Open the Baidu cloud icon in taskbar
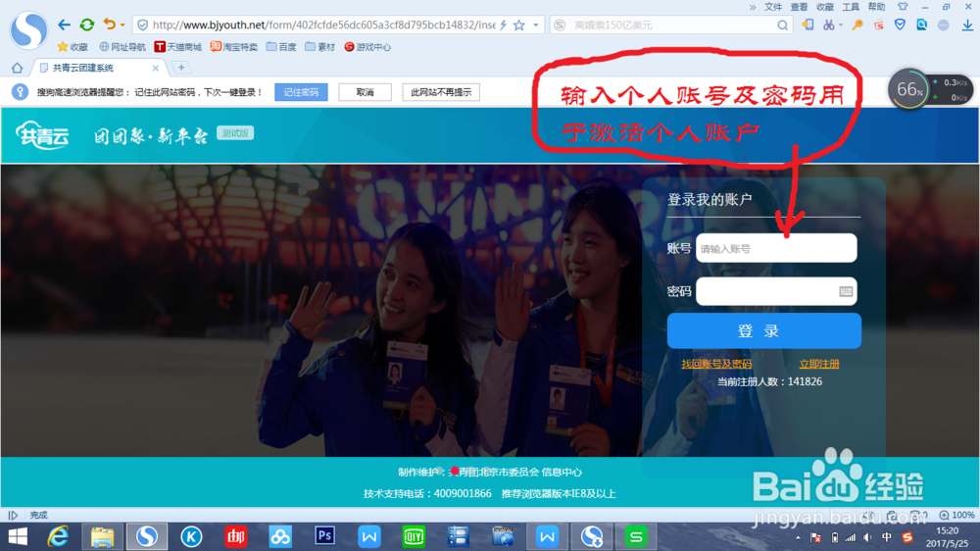The image size is (980, 551). click(280, 536)
